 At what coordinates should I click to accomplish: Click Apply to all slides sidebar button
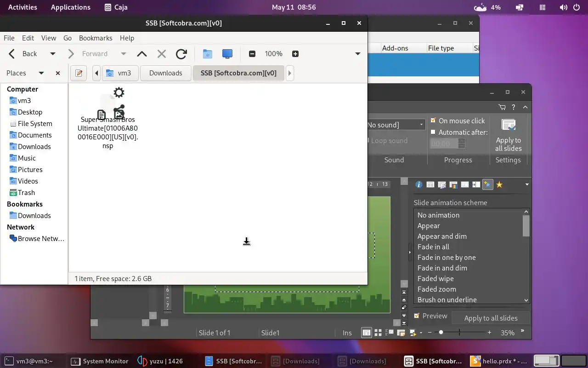(491, 318)
